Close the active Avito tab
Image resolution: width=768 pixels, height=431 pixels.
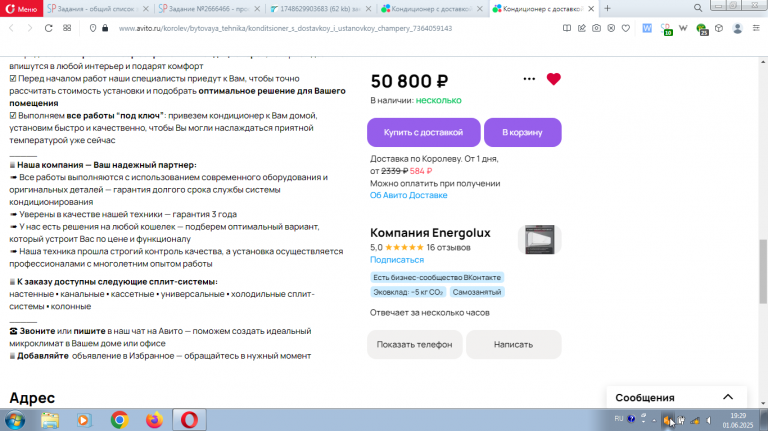[591, 9]
